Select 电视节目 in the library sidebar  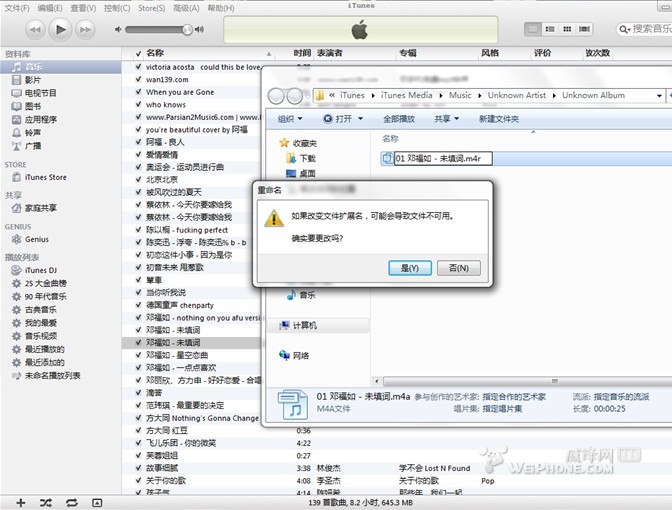(40, 93)
